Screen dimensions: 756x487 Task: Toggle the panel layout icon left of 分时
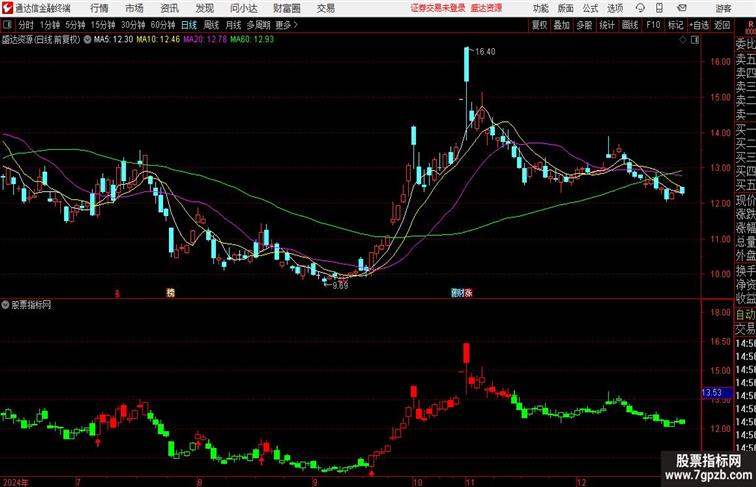[x=7, y=25]
